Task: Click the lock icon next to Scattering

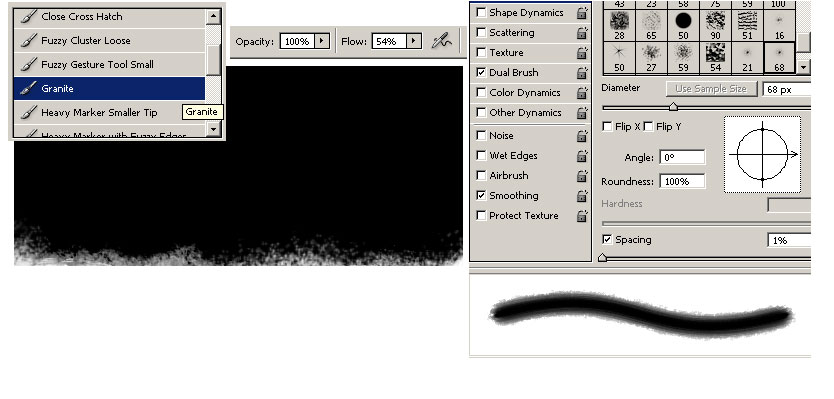Action: pyautogui.click(x=582, y=33)
